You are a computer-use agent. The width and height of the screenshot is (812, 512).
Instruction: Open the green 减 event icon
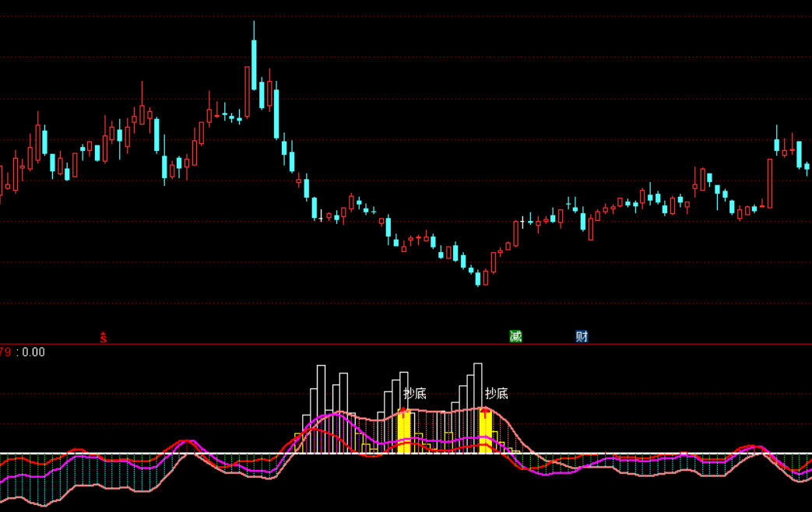[x=515, y=336]
